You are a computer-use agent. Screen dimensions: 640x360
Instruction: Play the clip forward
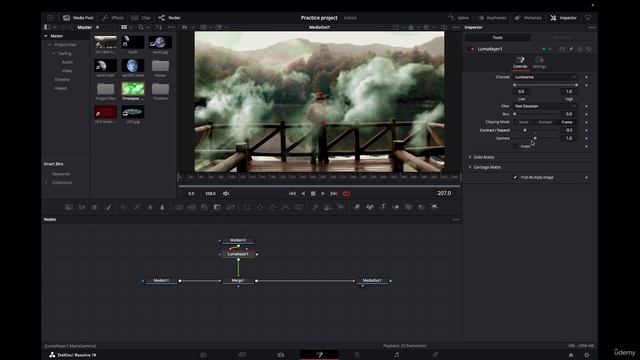click(323, 193)
